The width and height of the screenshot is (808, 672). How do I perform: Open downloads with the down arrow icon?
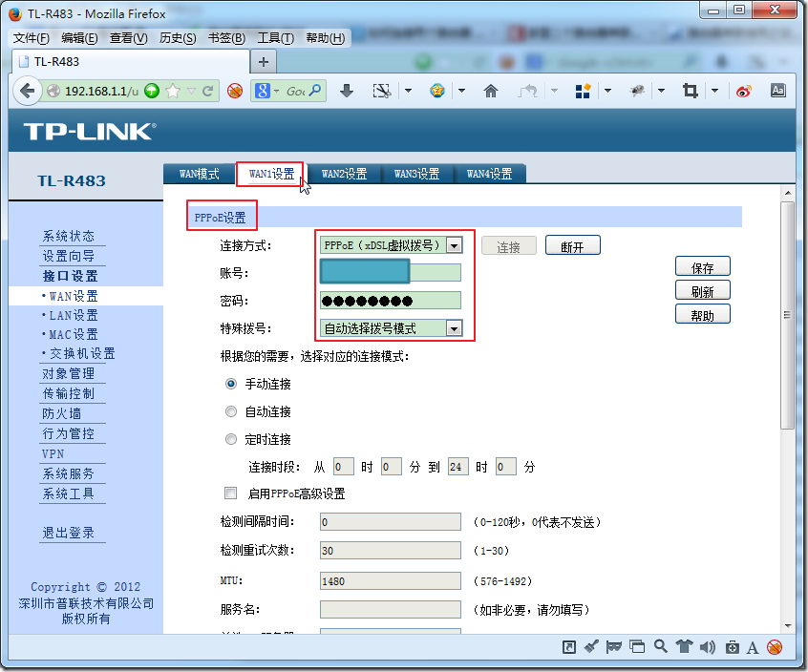coord(347,91)
